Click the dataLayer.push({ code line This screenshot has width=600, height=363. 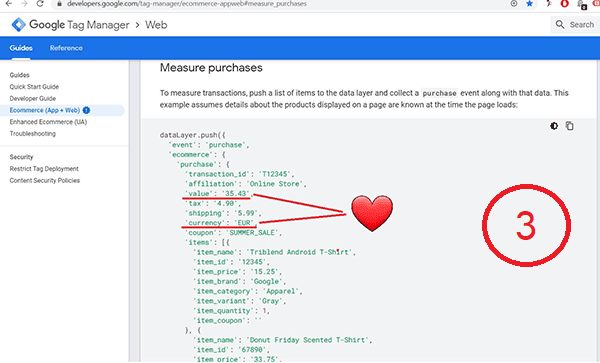click(193, 135)
